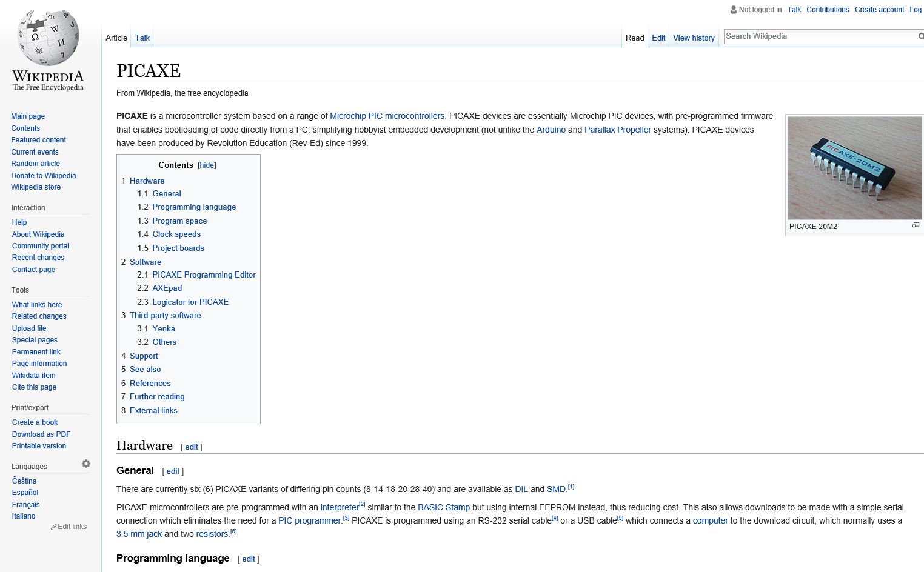
Task: Click the interpreter link
Action: pyautogui.click(x=340, y=507)
